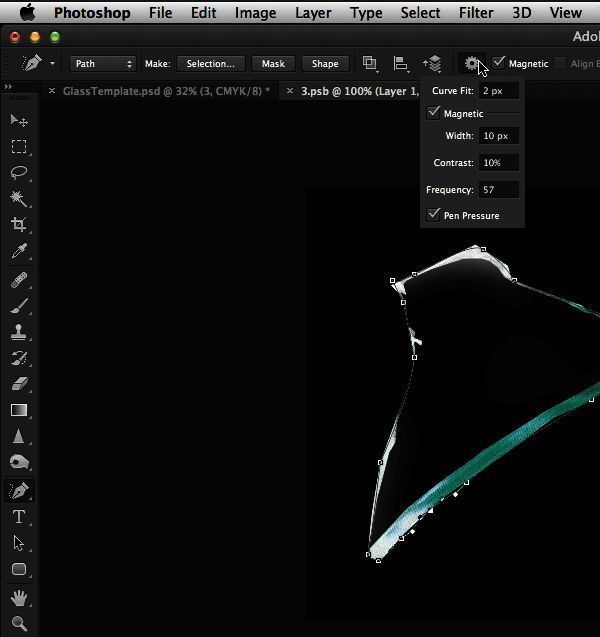Select the Eyedropper tool
Image resolution: width=600 pixels, height=637 pixels.
[19, 251]
